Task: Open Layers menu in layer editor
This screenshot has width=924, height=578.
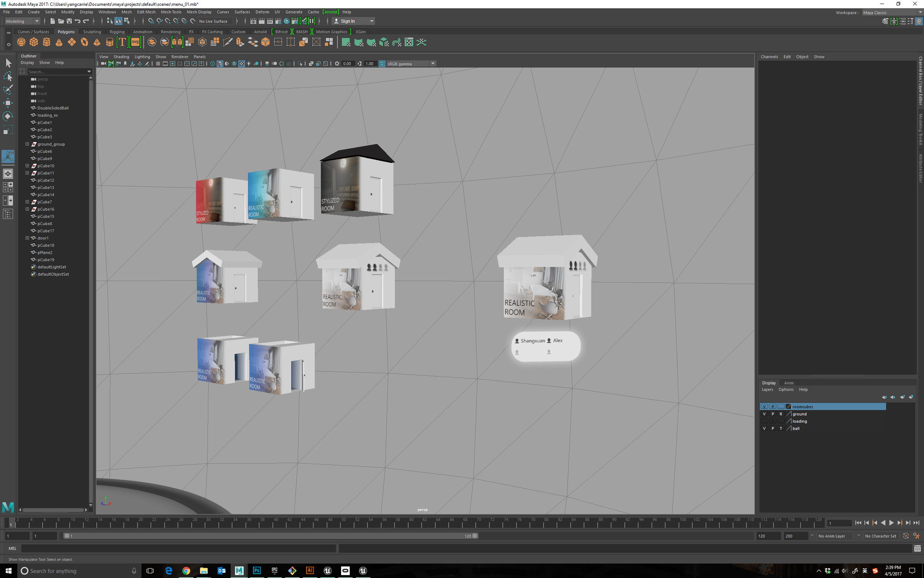Action: (x=767, y=389)
